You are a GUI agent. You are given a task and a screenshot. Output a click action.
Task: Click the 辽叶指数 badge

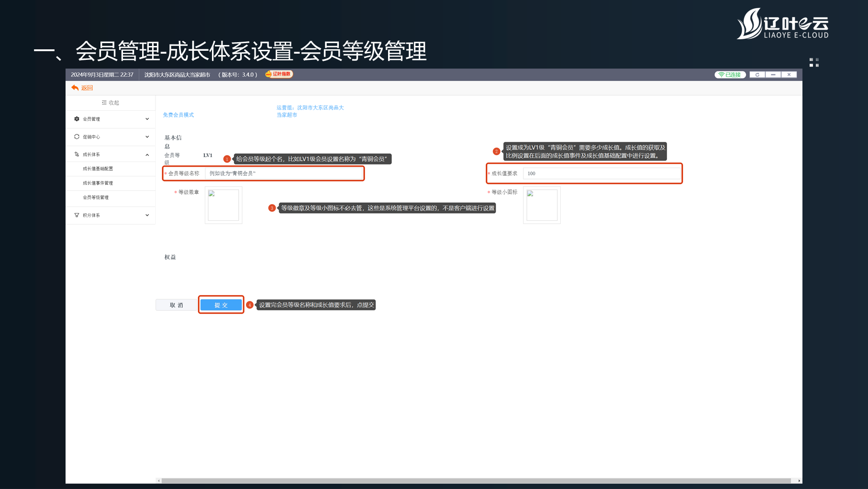point(279,74)
